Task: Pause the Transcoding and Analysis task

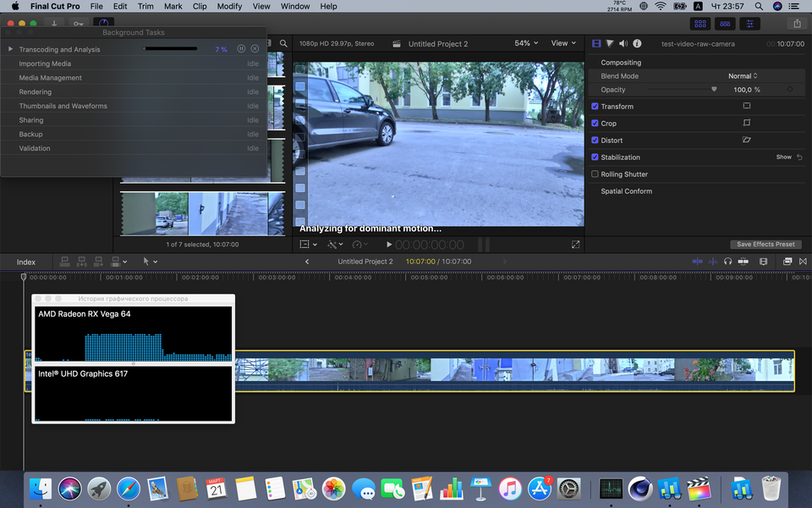Action: click(x=242, y=49)
